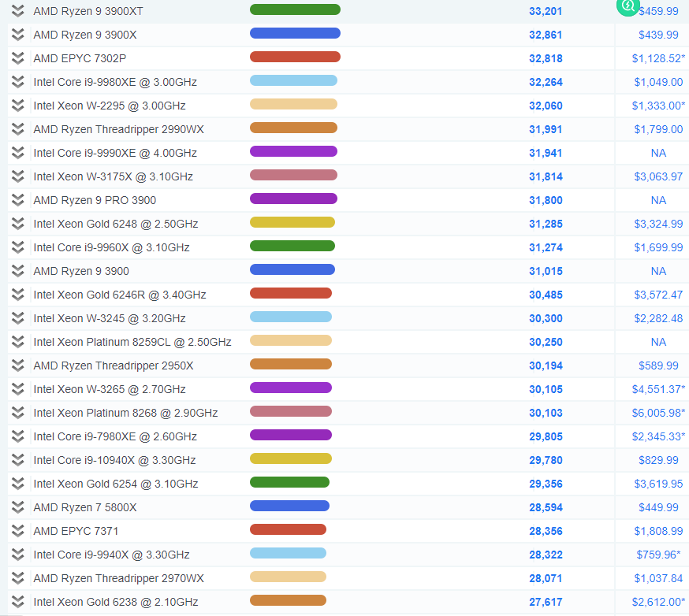The image size is (689, 616).
Task: Click the $439.99 price for Ryzen 9 3900X
Action: [x=658, y=35]
